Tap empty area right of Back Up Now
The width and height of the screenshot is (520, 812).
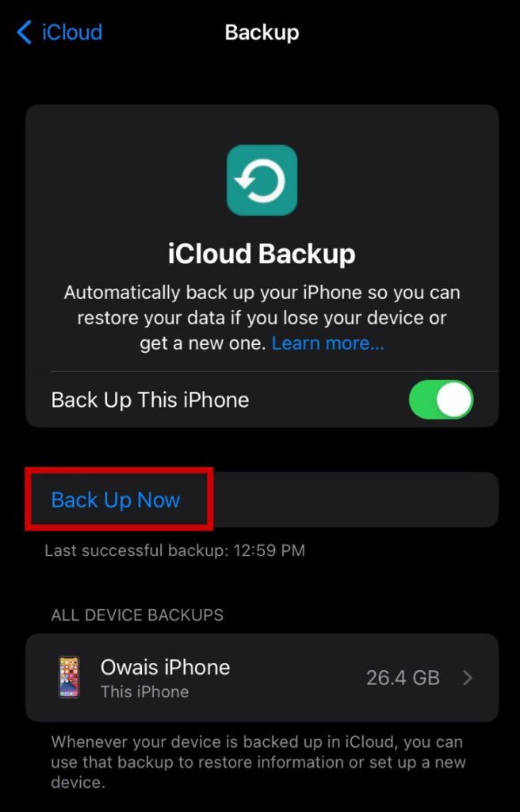point(355,500)
